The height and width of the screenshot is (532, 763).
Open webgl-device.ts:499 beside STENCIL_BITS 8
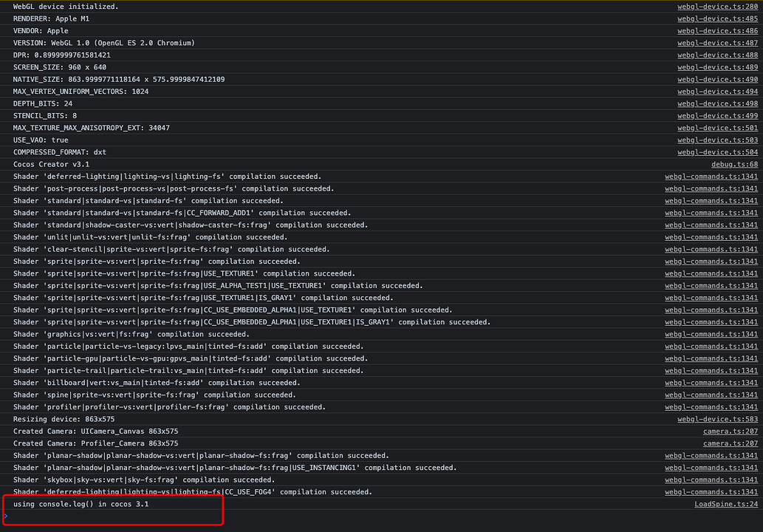click(x=717, y=115)
